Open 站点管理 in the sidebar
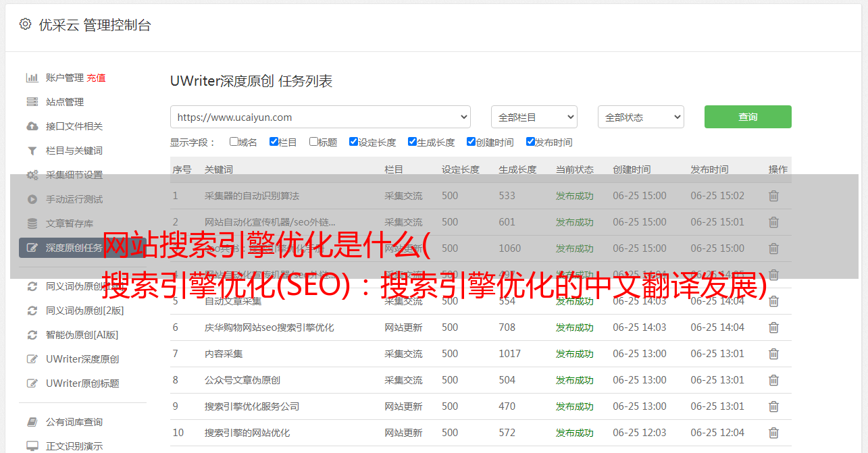868x453 pixels. [65, 102]
